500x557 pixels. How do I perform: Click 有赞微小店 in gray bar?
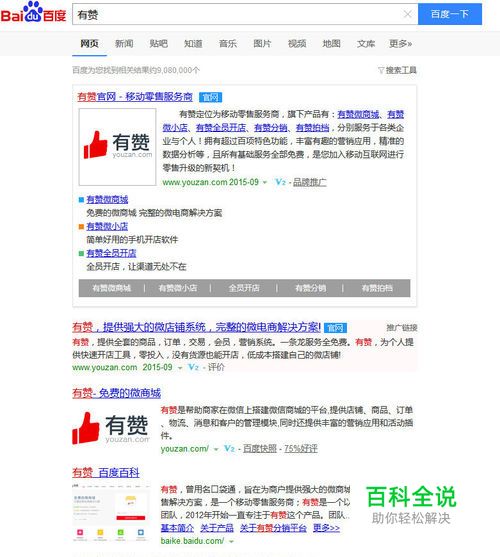click(x=178, y=288)
